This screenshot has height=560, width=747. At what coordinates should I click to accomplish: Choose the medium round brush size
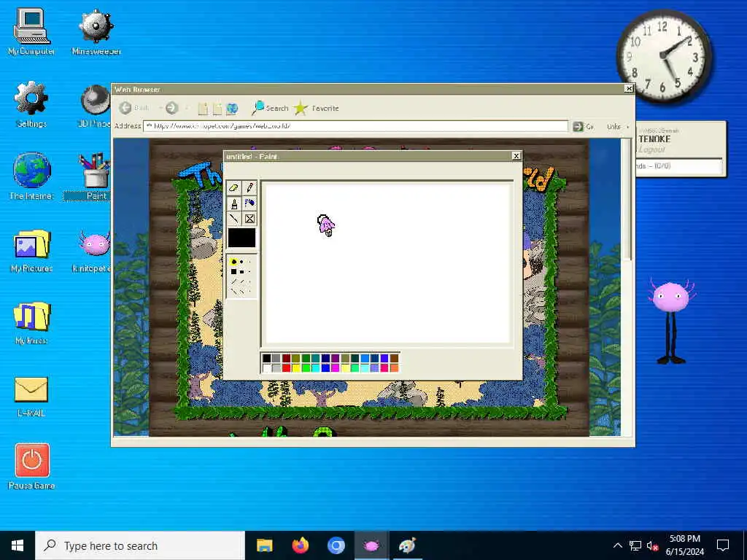(x=241, y=262)
